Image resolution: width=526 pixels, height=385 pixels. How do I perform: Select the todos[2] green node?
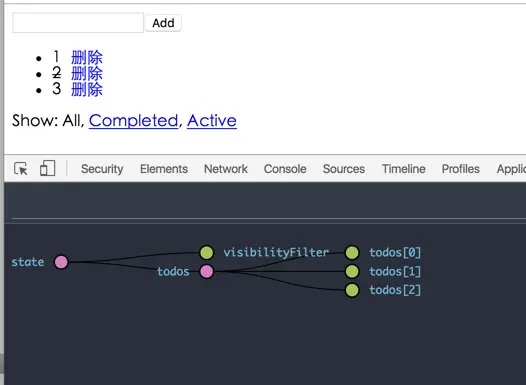(x=352, y=290)
